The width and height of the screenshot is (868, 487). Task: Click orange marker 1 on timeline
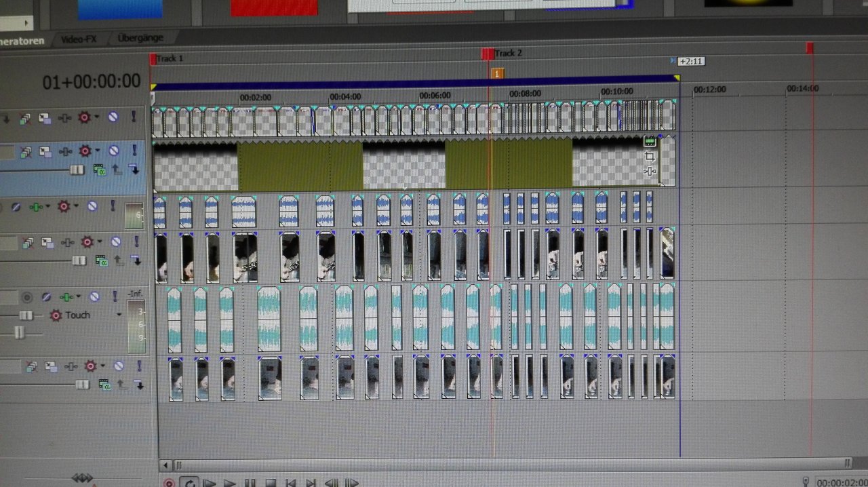click(x=496, y=73)
